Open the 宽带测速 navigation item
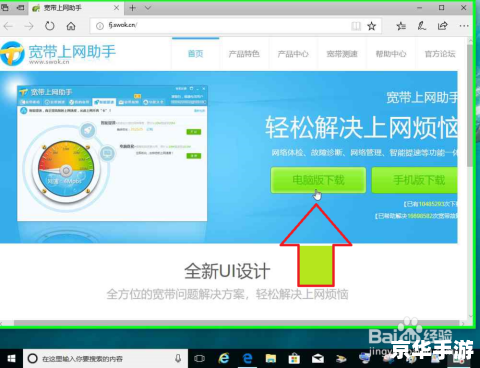480x368 pixels. [342, 53]
